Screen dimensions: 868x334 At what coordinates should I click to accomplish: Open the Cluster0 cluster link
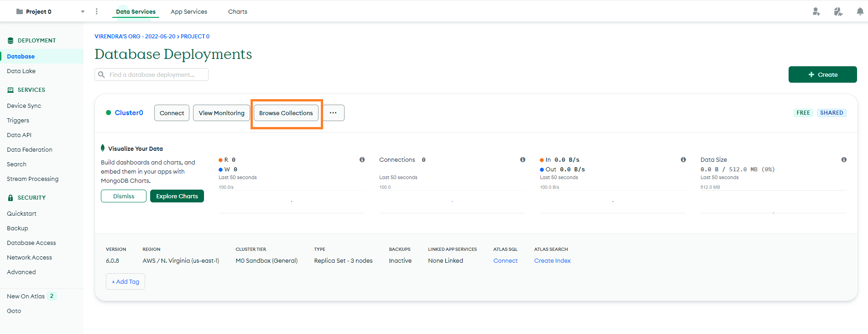129,113
